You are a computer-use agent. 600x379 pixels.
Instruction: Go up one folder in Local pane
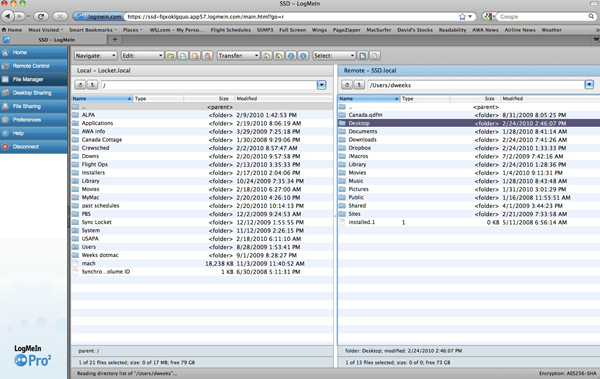pyautogui.click(x=92, y=85)
